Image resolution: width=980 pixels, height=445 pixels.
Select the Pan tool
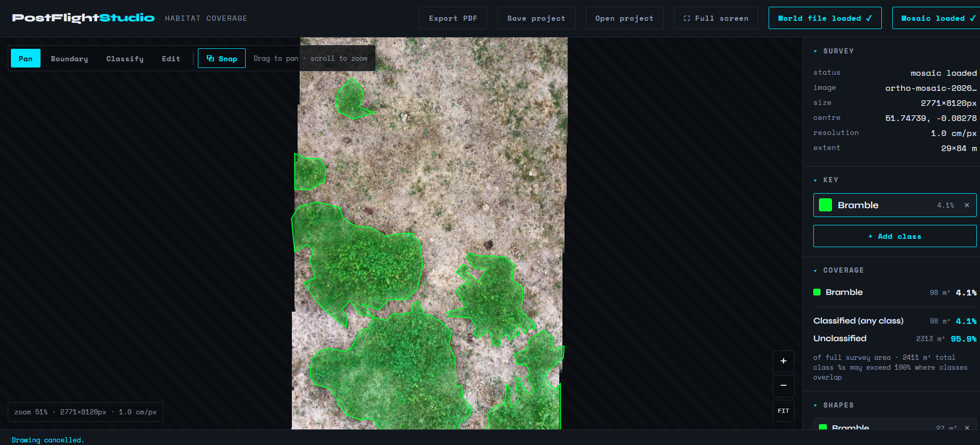point(25,59)
